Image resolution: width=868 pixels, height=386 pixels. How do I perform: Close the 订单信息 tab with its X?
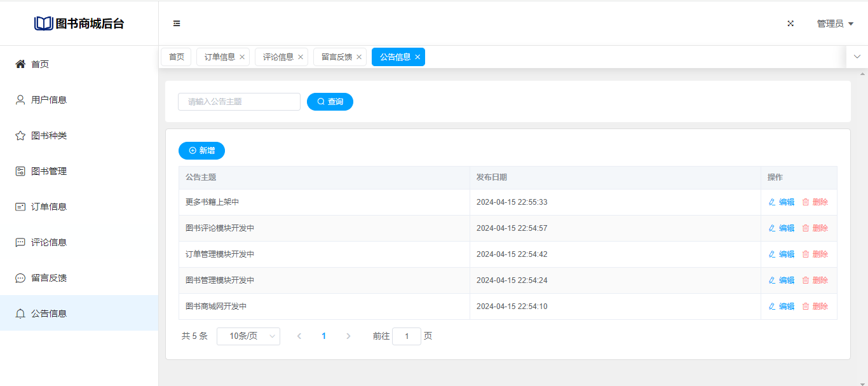pyautogui.click(x=242, y=57)
